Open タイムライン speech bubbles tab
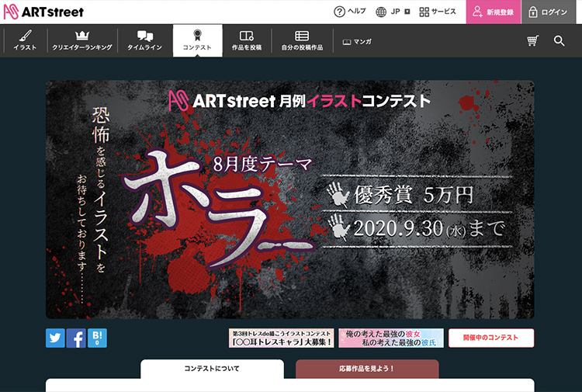This screenshot has width=582, height=392. pyautogui.click(x=145, y=40)
